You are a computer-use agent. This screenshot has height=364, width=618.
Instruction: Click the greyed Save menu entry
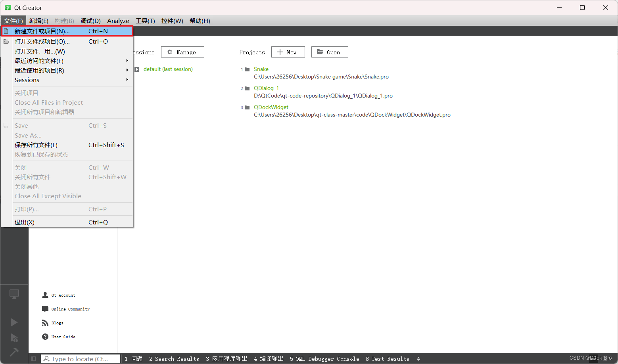[67, 125]
